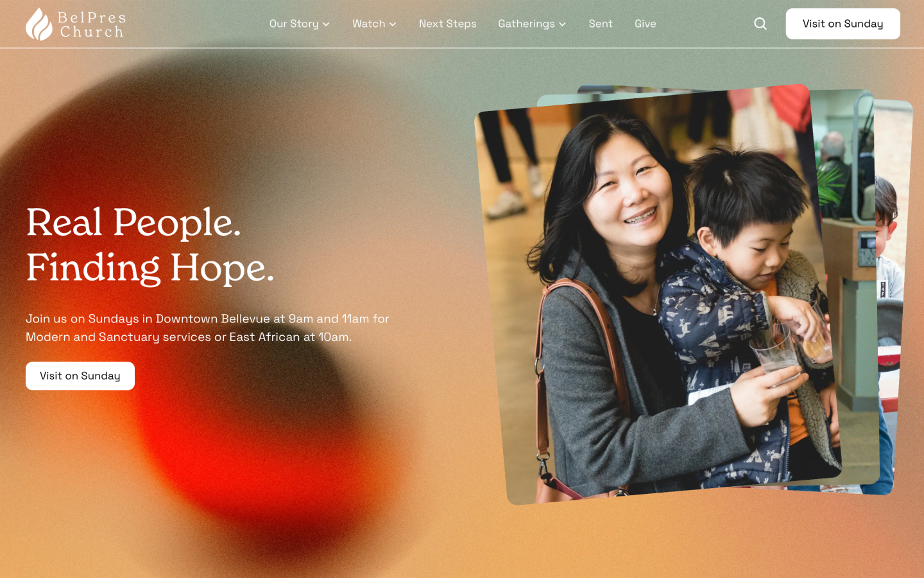Viewport: 924px width, 578px height.
Task: Expand the chevron beside Watch
Action: pyautogui.click(x=393, y=24)
